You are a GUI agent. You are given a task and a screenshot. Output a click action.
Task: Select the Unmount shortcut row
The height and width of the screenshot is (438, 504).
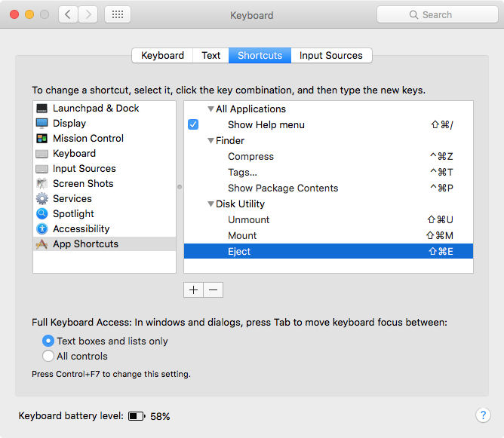(x=328, y=220)
